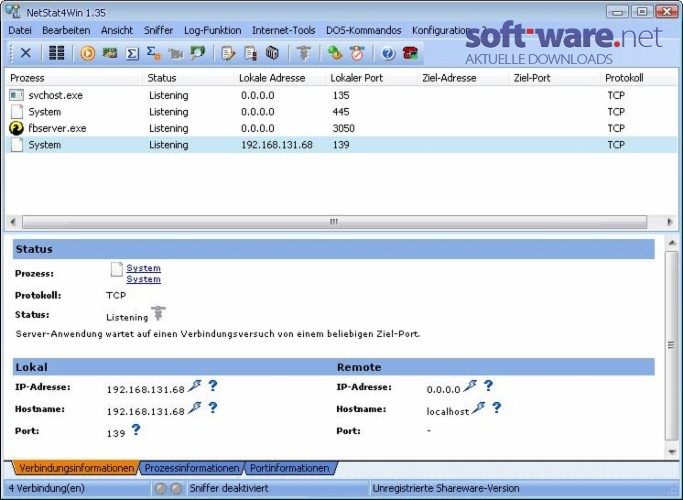Click the boxed sigma statistics icon

tap(132, 54)
